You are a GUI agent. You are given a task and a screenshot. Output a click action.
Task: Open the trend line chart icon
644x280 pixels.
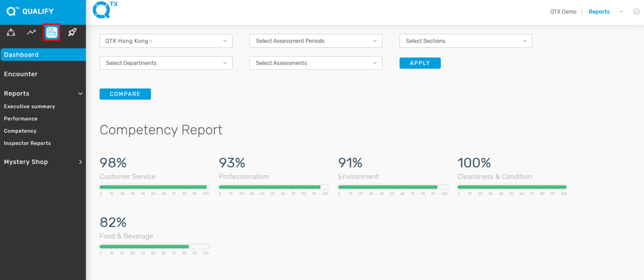point(31,32)
